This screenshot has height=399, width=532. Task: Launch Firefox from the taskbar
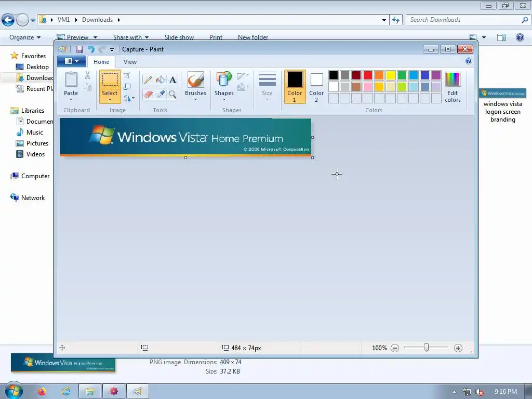click(x=42, y=392)
